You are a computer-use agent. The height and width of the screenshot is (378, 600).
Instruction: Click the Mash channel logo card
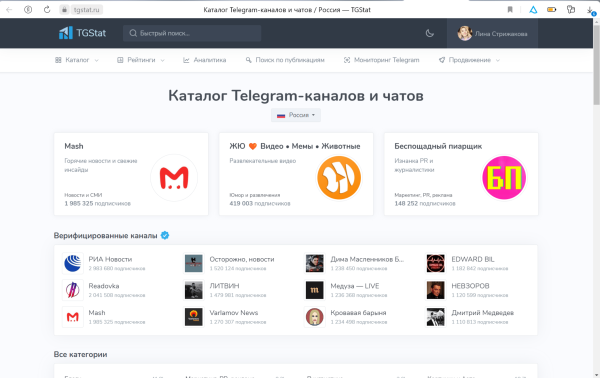tap(174, 178)
